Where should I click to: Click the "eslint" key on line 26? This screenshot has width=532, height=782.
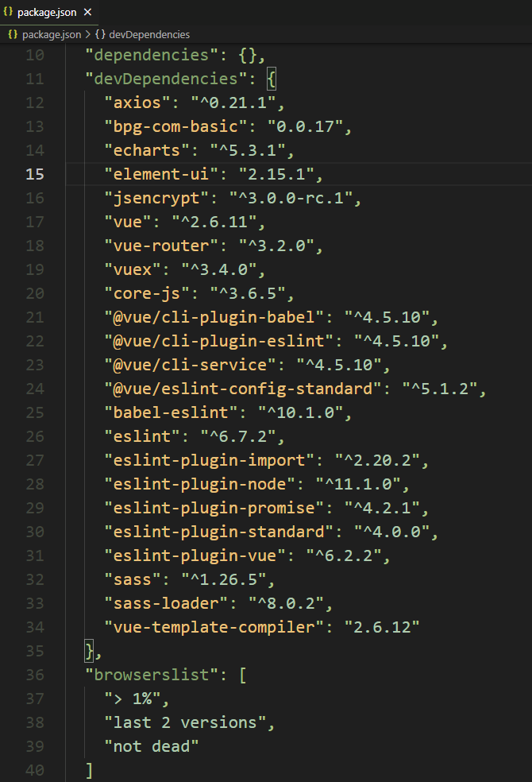coord(142,437)
